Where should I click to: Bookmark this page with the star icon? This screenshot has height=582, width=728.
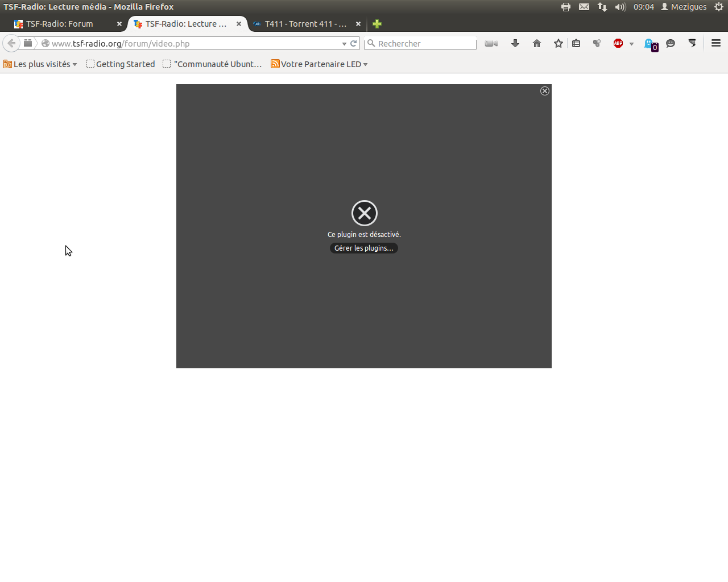point(559,43)
